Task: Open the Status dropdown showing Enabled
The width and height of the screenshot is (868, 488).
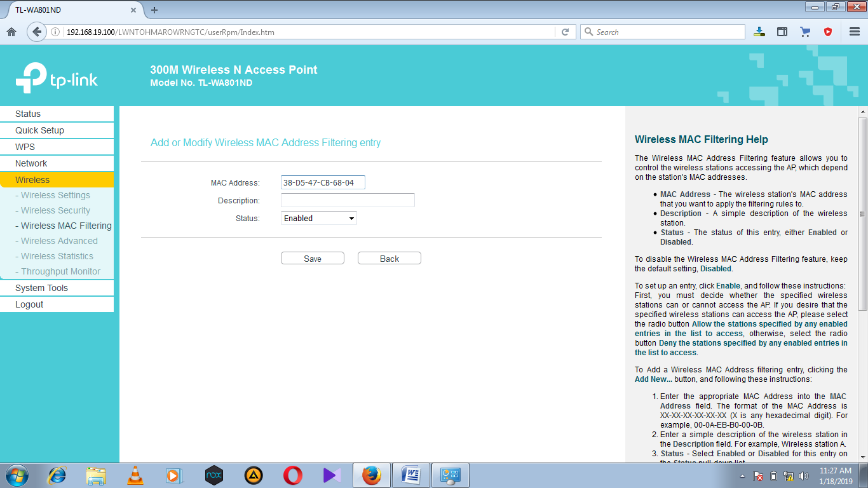Action: click(318, 217)
